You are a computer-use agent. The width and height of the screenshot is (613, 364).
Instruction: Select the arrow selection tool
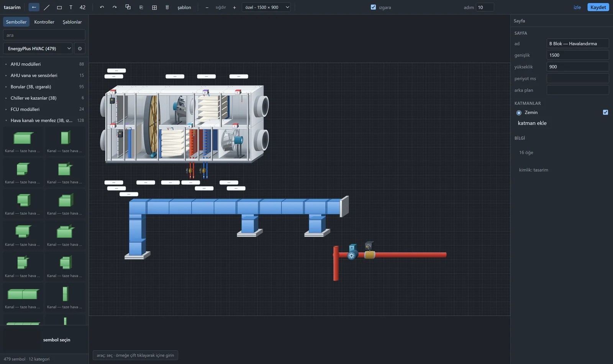click(34, 7)
